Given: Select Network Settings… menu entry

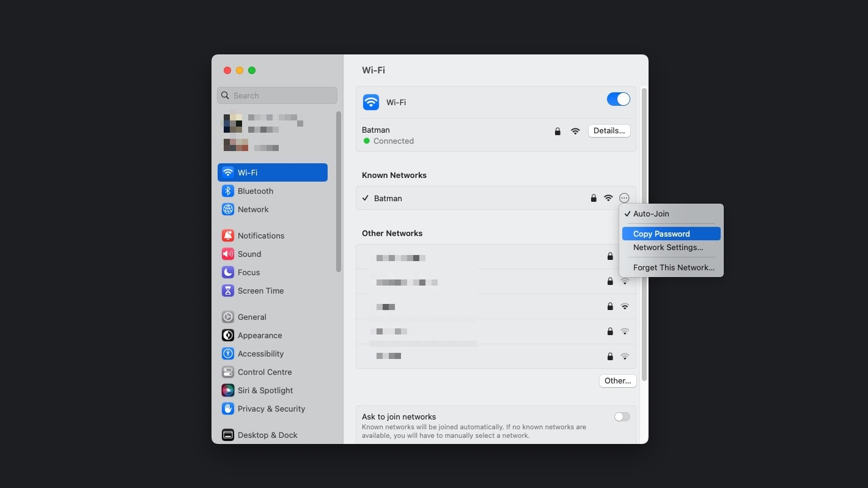Looking at the screenshot, I should pyautogui.click(x=668, y=248).
